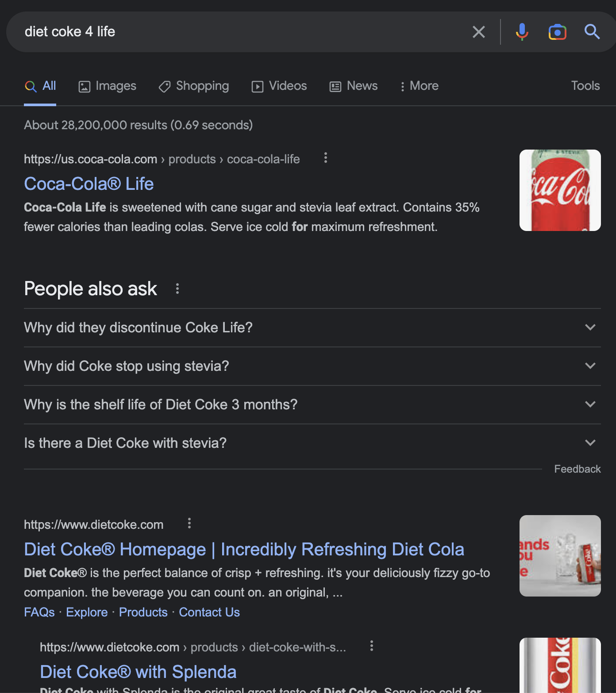
Task: Expand 'Why did Coke stop using stevia?'
Action: click(312, 366)
